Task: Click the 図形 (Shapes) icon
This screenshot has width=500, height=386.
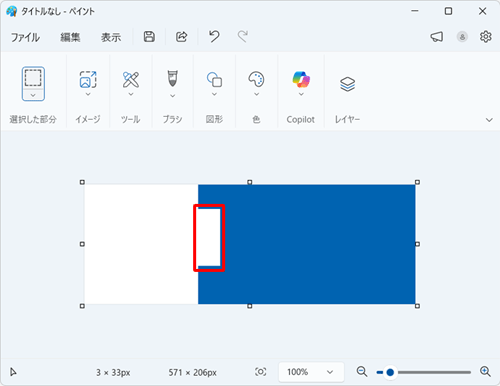Action: coord(214,79)
